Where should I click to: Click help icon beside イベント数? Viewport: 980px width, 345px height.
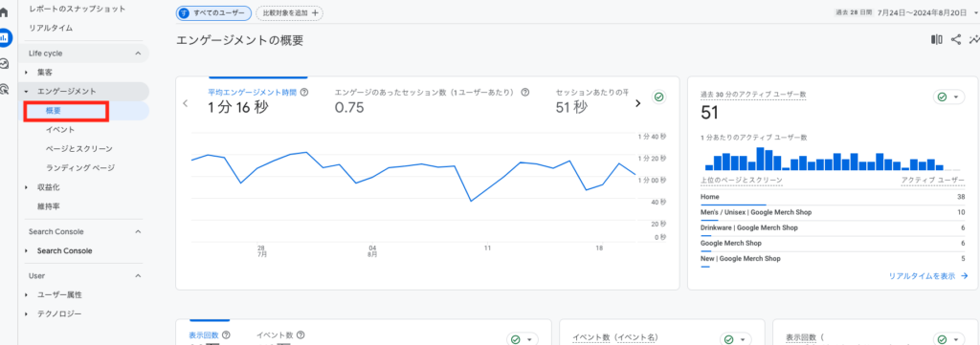[x=301, y=335]
